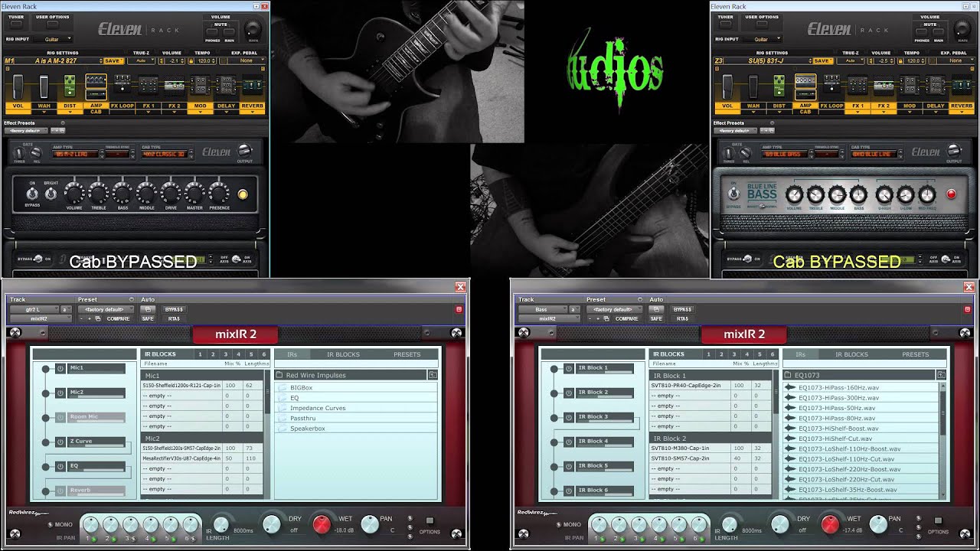Screen dimensions: 980x551
Task: Select the WAH pedal in the right Eleven Rack chain
Action: coord(753,86)
